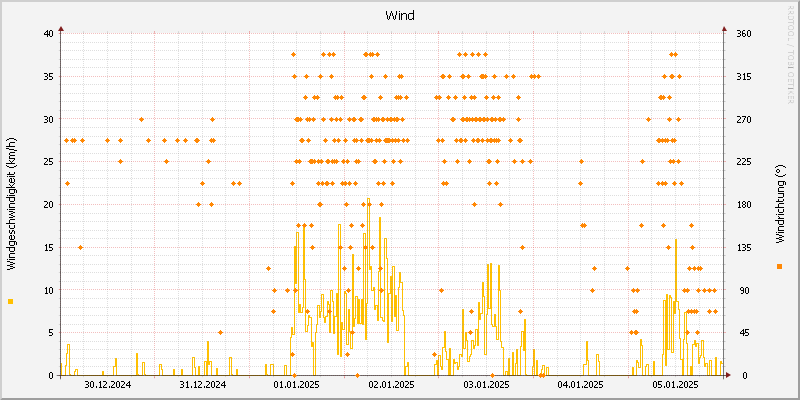The height and width of the screenshot is (400, 800).
Task: Click the Windrichtung (°) axis label
Action: coord(779,204)
